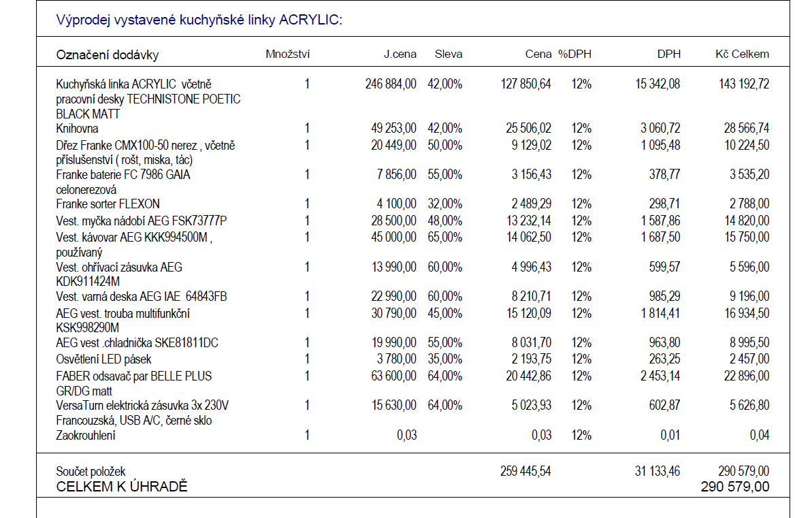
Task: Select the 'Knihovna' item name
Action: pyautogui.click(x=77, y=129)
